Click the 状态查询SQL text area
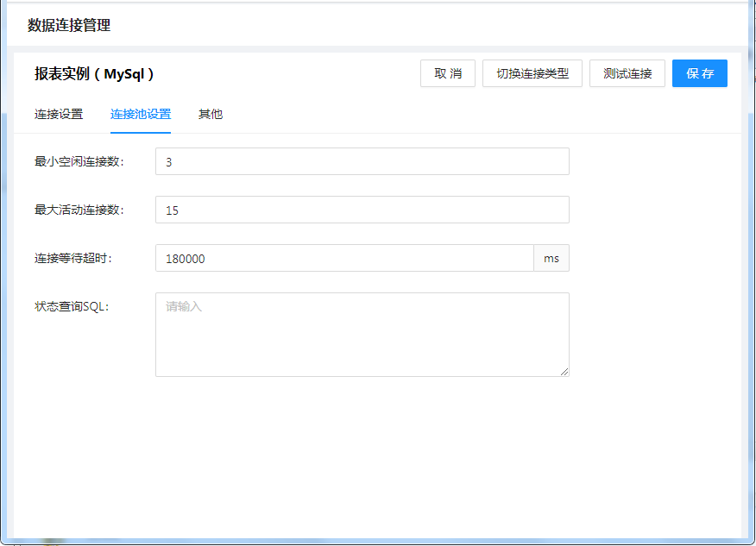This screenshot has width=756, height=546. point(362,334)
